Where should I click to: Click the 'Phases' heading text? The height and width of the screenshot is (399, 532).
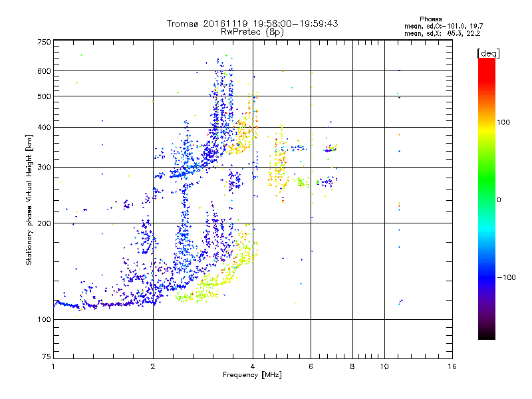430,19
